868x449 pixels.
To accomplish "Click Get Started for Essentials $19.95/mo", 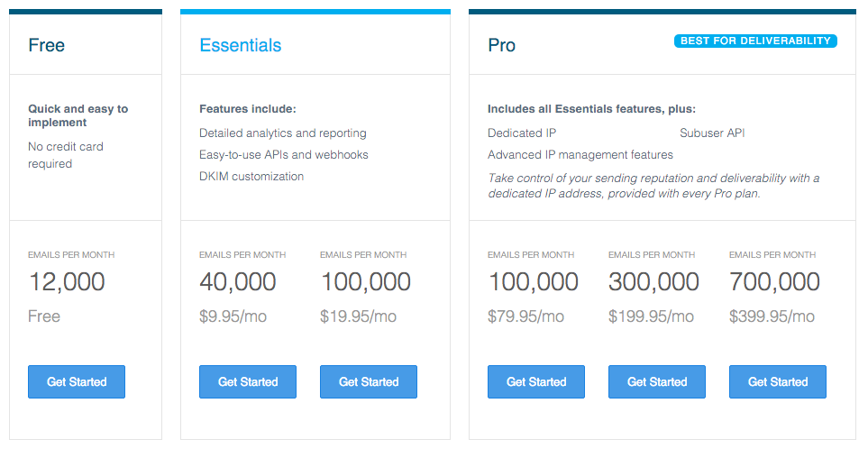I will click(369, 381).
